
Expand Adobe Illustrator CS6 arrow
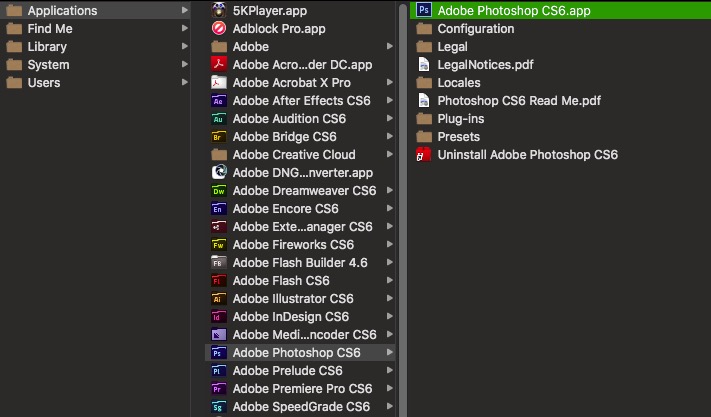390,298
